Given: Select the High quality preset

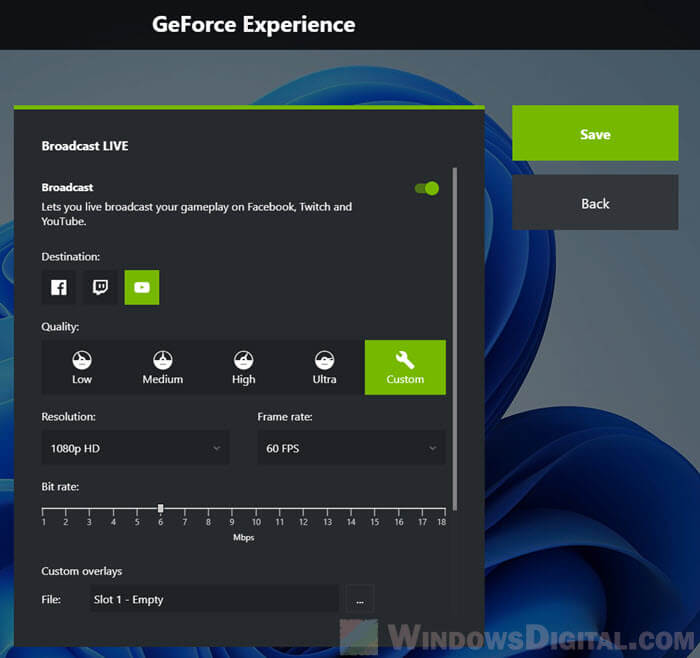Looking at the screenshot, I should (x=243, y=367).
